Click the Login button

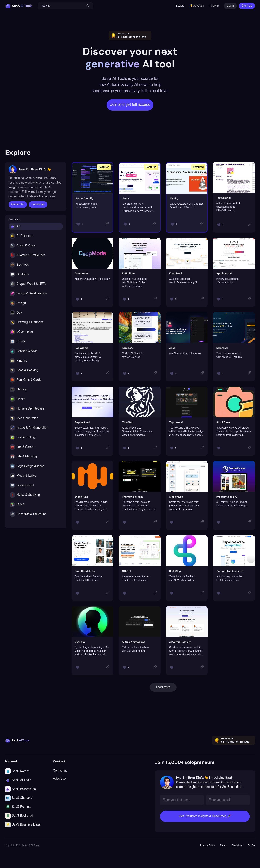pyautogui.click(x=230, y=6)
